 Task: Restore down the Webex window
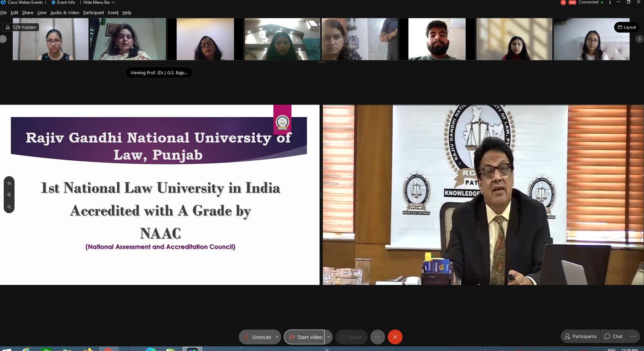(628, 2)
